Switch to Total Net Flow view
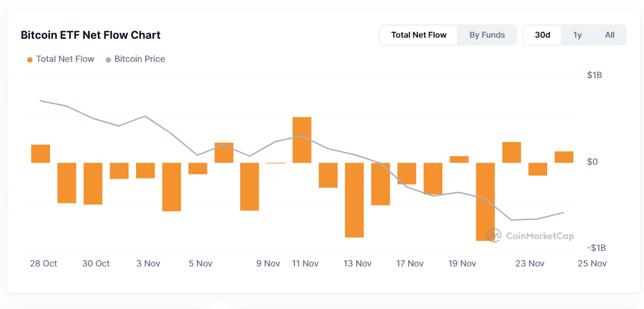Image resolution: width=644 pixels, height=309 pixels. click(x=419, y=35)
